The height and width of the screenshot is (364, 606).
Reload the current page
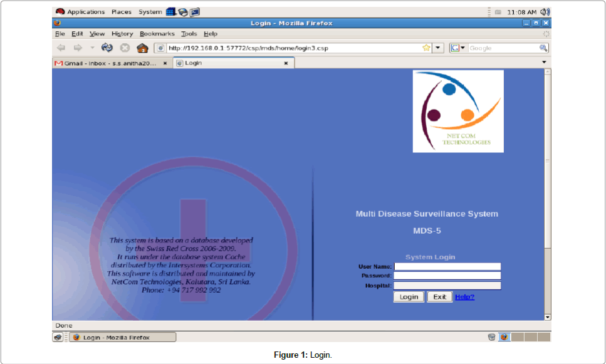tap(107, 48)
